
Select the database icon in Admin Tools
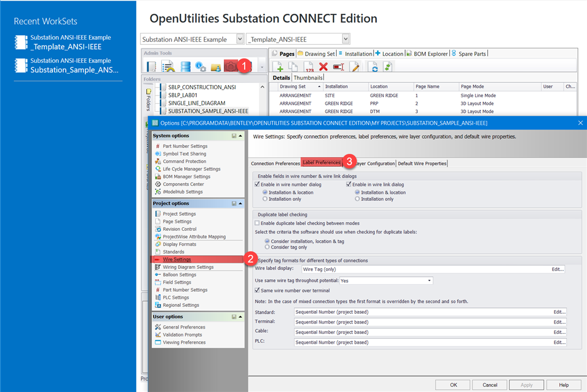pos(185,65)
